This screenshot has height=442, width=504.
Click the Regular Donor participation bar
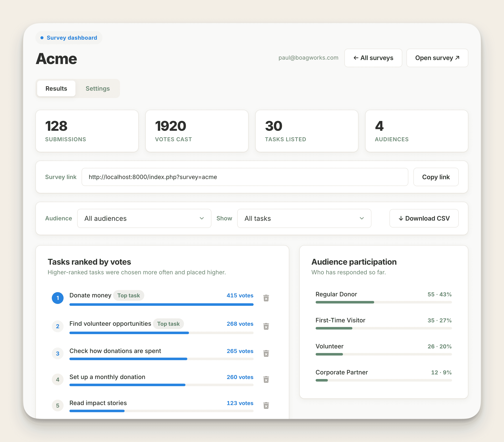[383, 302]
